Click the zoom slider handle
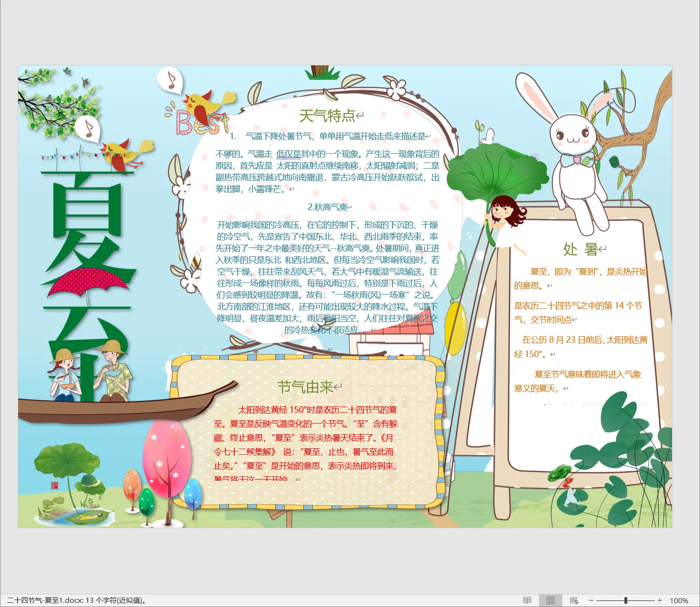The width and height of the screenshot is (700, 607). click(626, 600)
